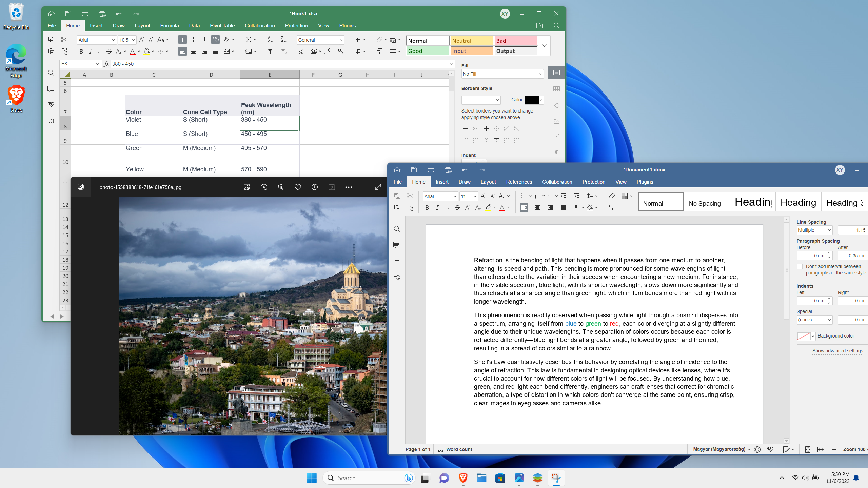868x488 pixels.
Task: Open the spreadsheet chart settings side icon
Action: point(556,137)
